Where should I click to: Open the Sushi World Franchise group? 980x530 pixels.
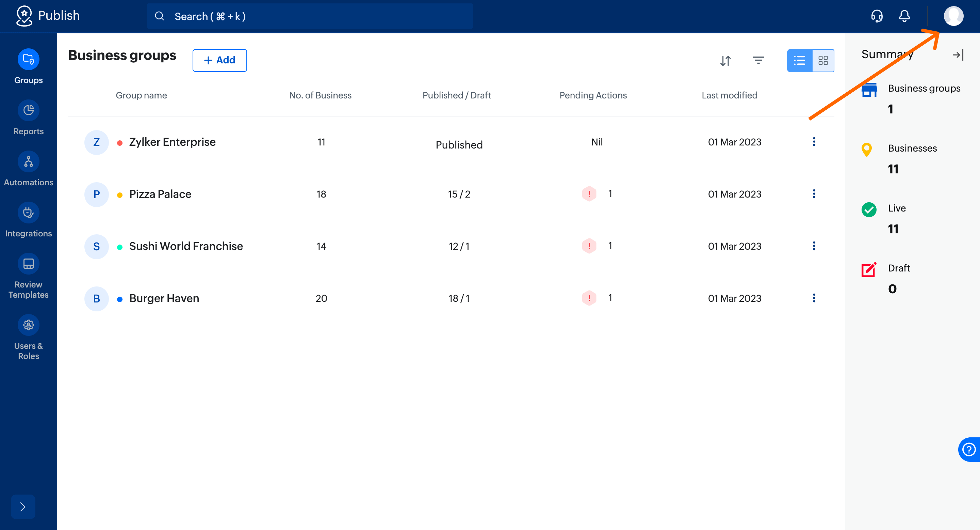[x=186, y=246]
